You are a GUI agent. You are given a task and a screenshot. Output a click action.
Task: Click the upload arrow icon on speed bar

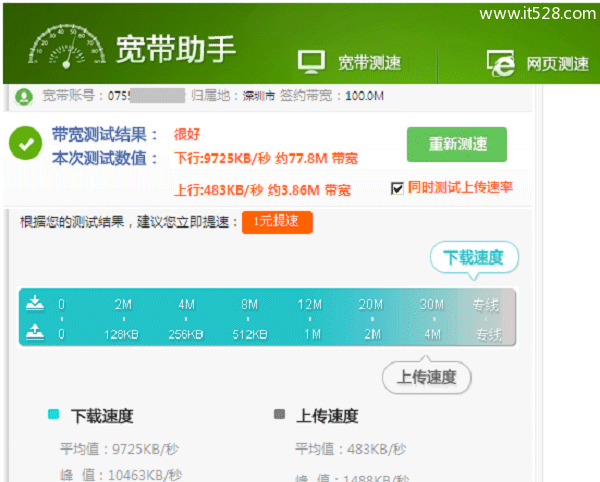[x=35, y=332]
